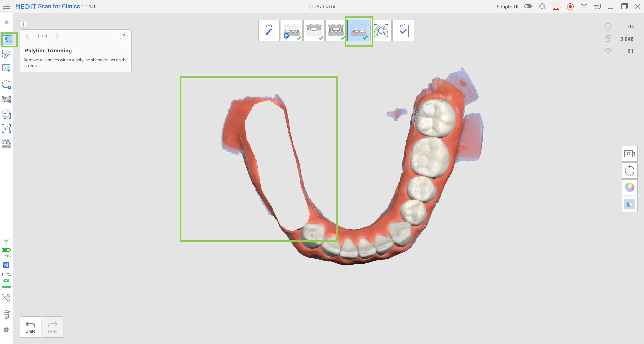
Task: Switch to the pre-op scan stage
Action: (x=291, y=30)
